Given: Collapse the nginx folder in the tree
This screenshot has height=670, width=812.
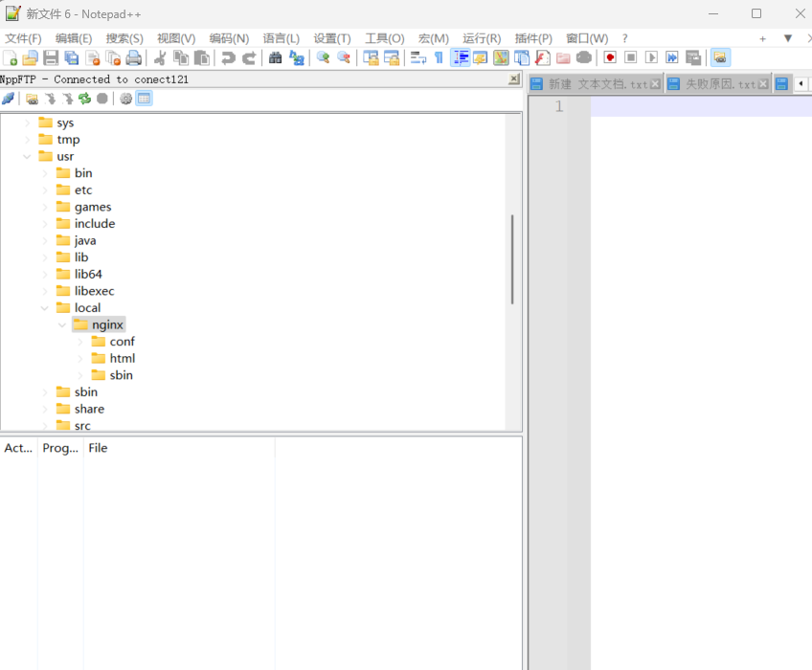Looking at the screenshot, I should tap(61, 324).
